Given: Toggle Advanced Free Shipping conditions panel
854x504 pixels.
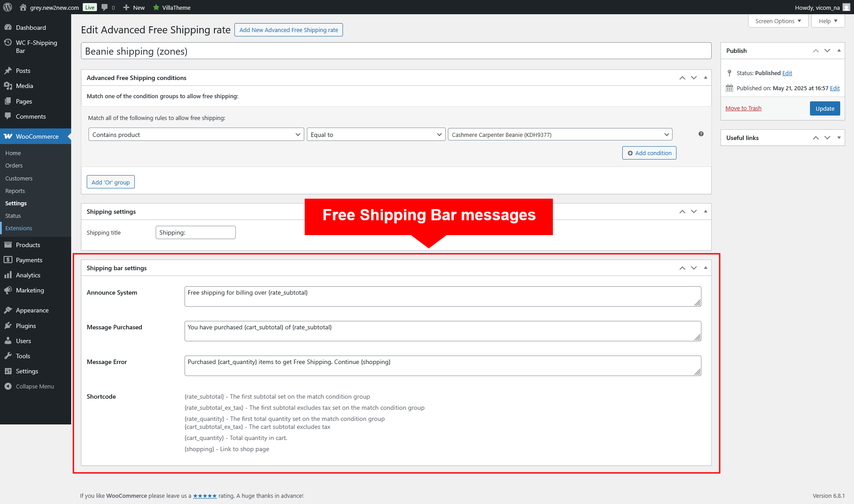Looking at the screenshot, I should click(705, 78).
